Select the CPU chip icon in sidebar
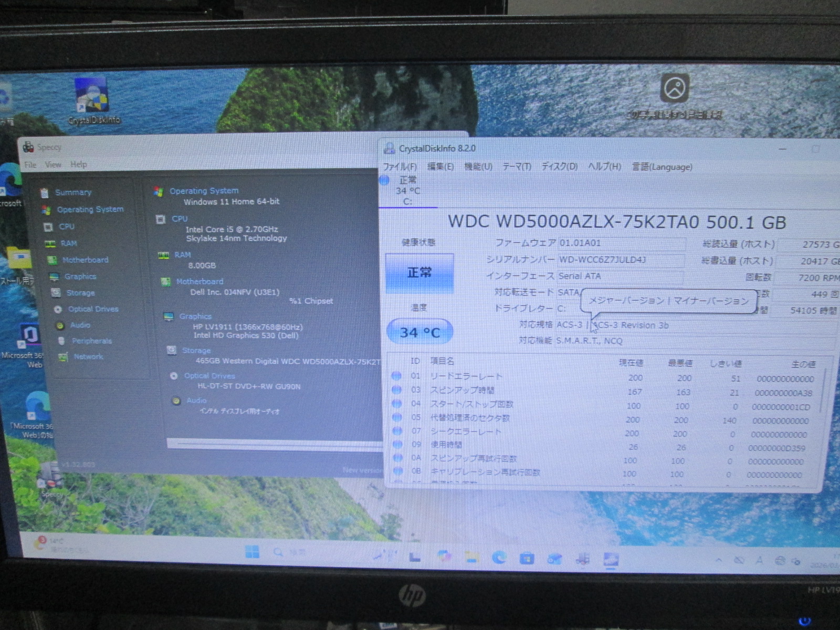This screenshot has height=630, width=840. [x=48, y=227]
